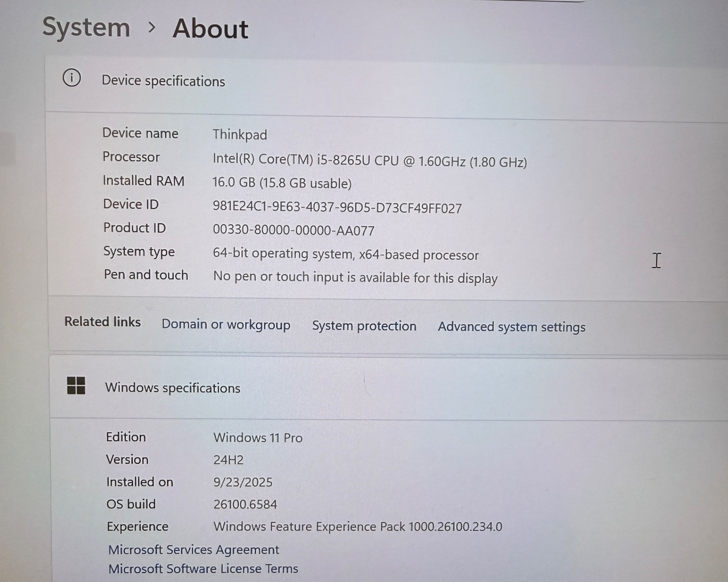Click the Device ID value starting 981E24C1

point(337,207)
